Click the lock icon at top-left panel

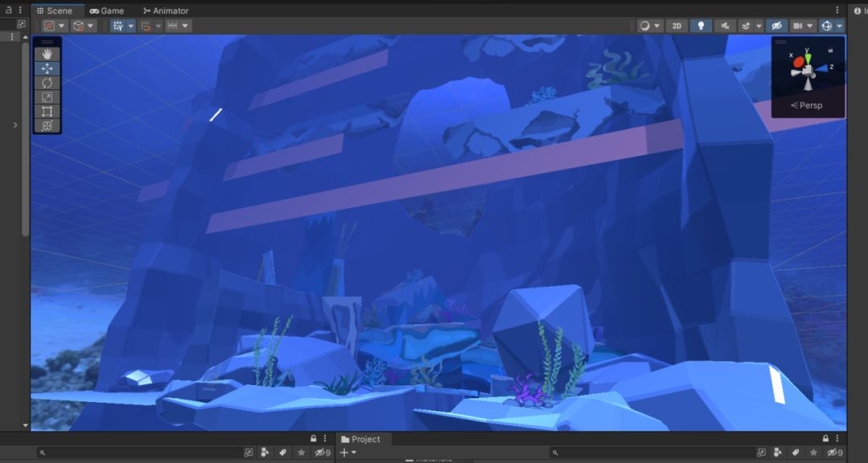pyautogui.click(x=8, y=10)
